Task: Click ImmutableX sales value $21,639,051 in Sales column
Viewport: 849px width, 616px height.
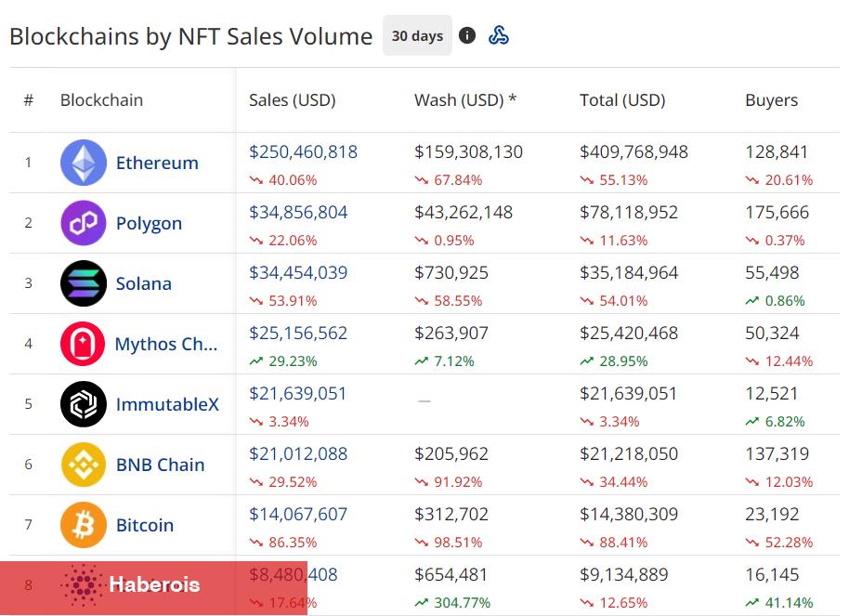Action: point(298,393)
